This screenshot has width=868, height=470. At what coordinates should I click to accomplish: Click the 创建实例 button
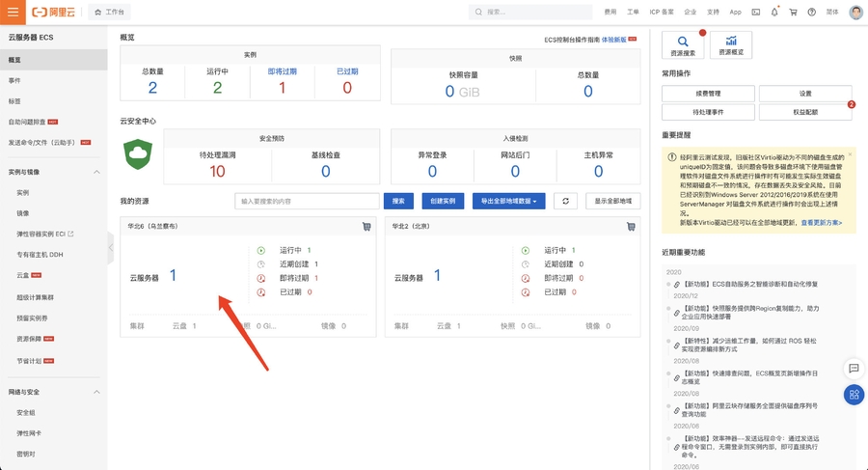click(x=443, y=201)
